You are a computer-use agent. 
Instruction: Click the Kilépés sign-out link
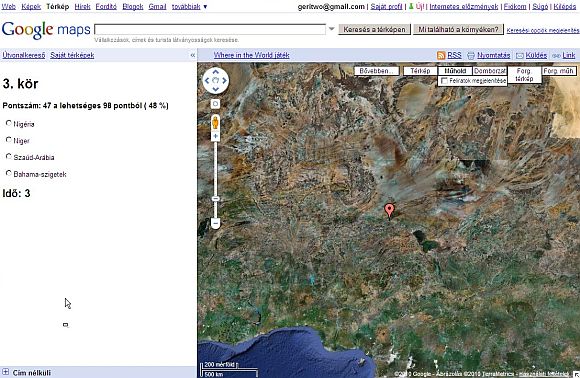pyautogui.click(x=565, y=6)
